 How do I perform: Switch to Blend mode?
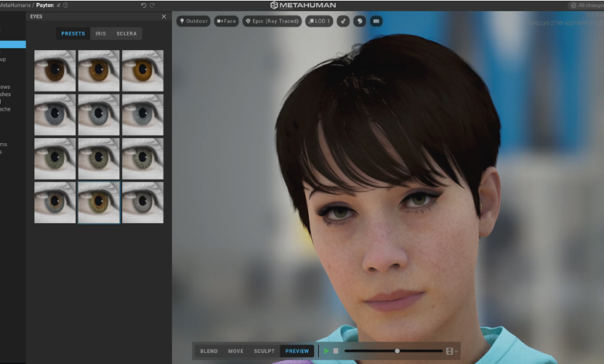(x=209, y=351)
